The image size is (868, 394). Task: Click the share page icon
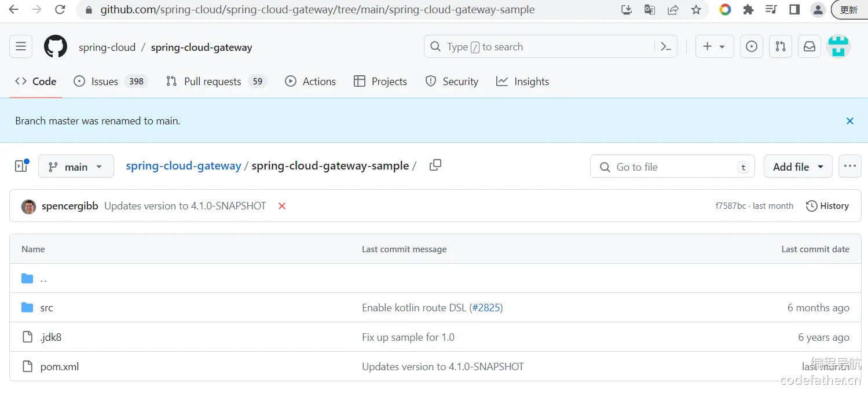click(673, 10)
